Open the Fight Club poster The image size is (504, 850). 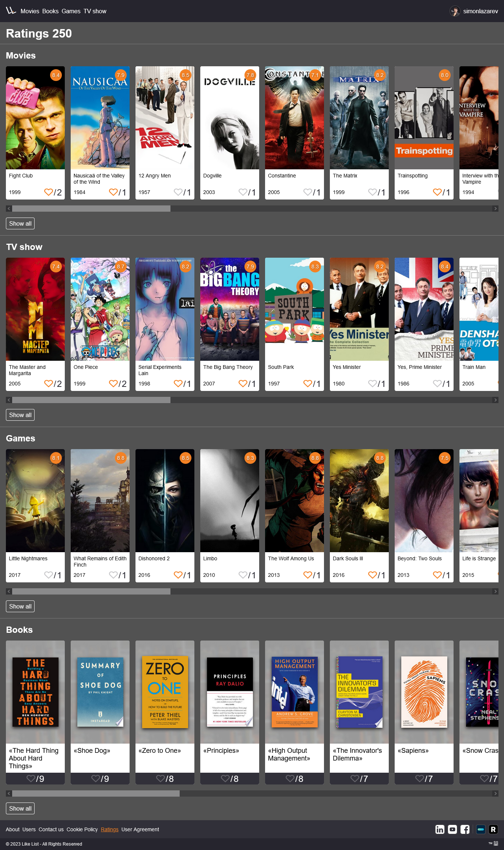35,118
